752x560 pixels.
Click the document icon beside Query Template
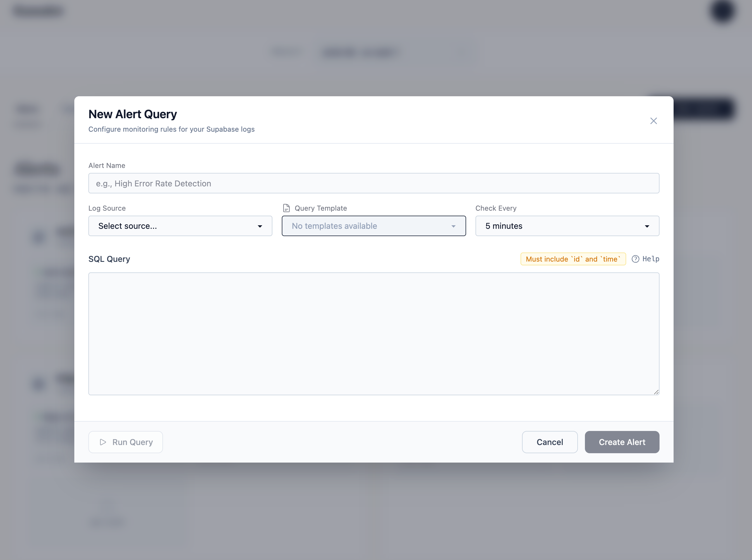pyautogui.click(x=286, y=208)
